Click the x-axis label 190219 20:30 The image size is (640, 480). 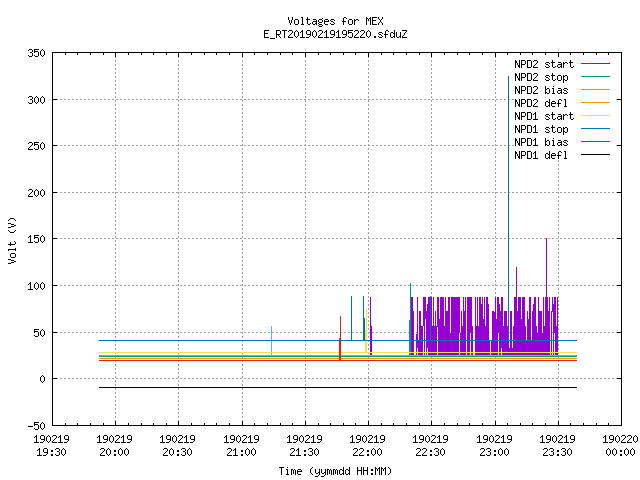[178, 446]
